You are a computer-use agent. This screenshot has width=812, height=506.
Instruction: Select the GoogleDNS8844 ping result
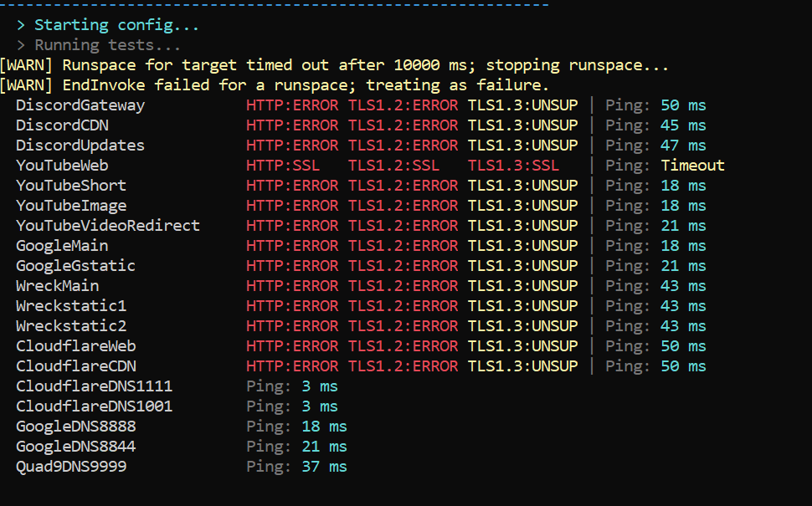tap(324, 447)
